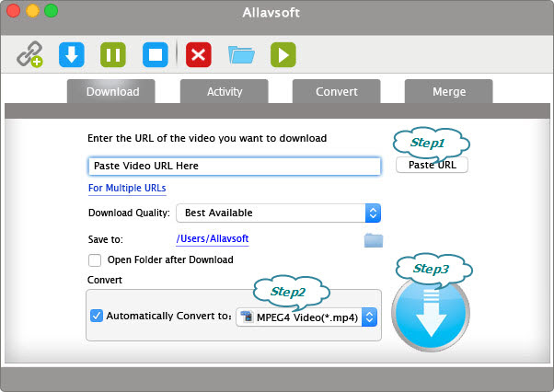The height and width of the screenshot is (392, 554).
Task: Close the Allavsoft window
Action: (14, 11)
